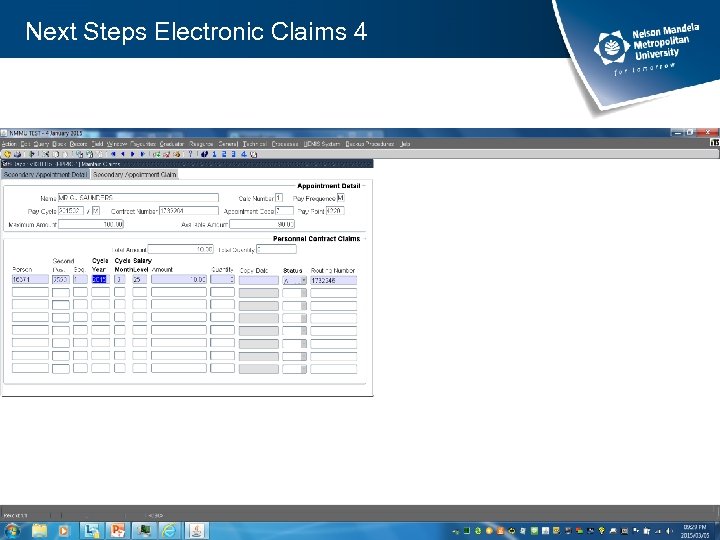Click Amount field in first claim row
The height and width of the screenshot is (540, 720).
tap(179, 280)
